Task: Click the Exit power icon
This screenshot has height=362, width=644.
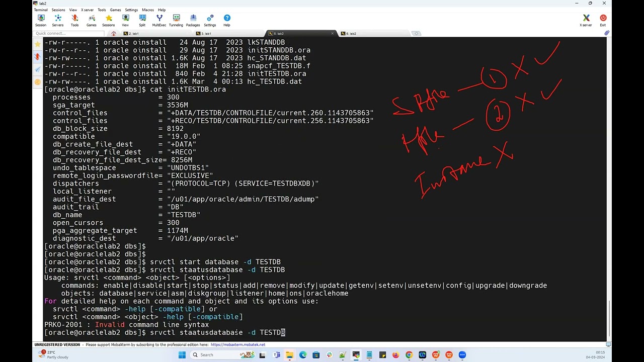Action: click(603, 20)
